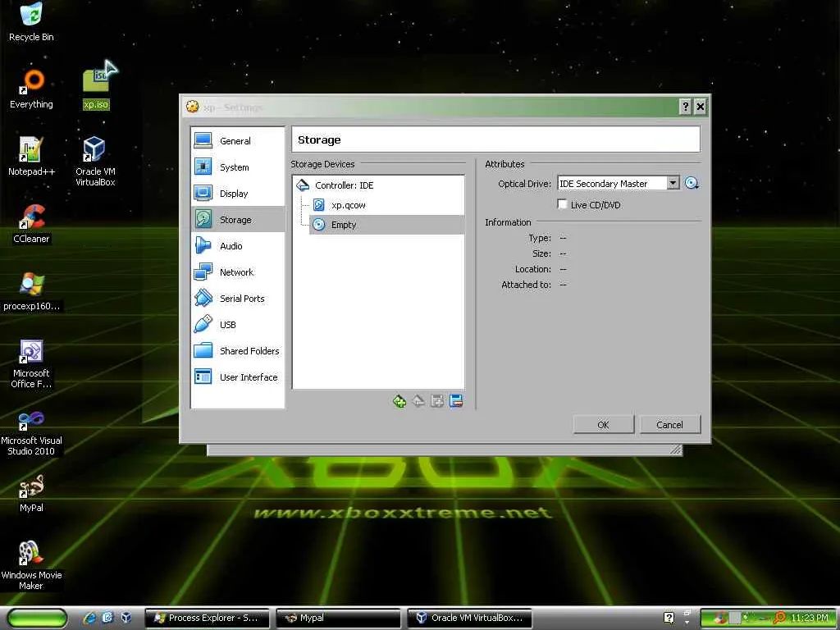Viewport: 840px width, 630px height.
Task: Select Controller: IDE in storage tree
Action: pos(378,185)
